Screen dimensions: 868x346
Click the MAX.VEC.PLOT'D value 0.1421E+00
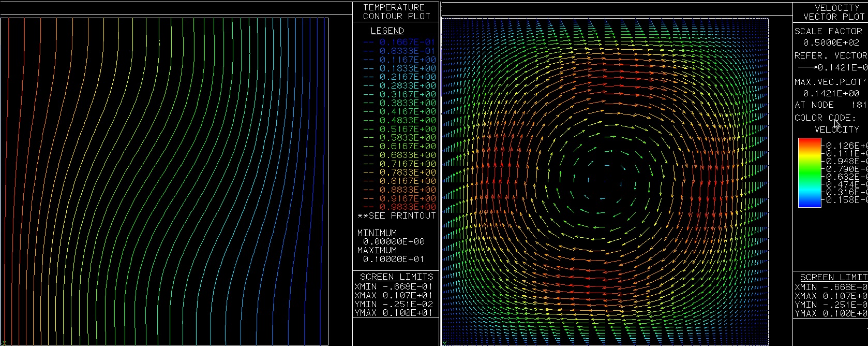(831, 93)
